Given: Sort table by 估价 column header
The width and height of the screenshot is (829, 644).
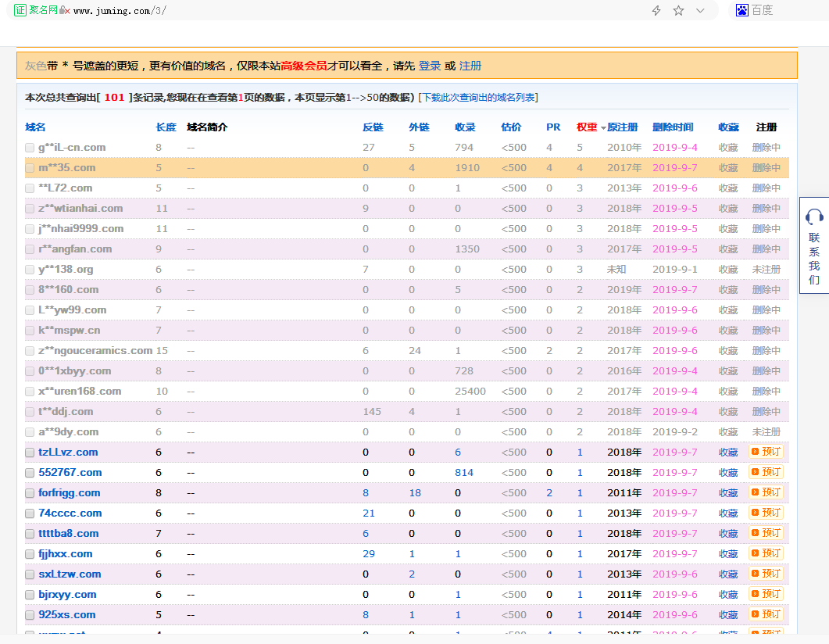Looking at the screenshot, I should (511, 127).
